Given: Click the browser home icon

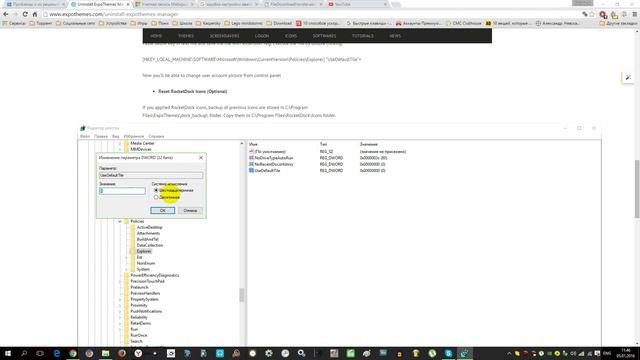Looking at the screenshot, I should [35, 14].
